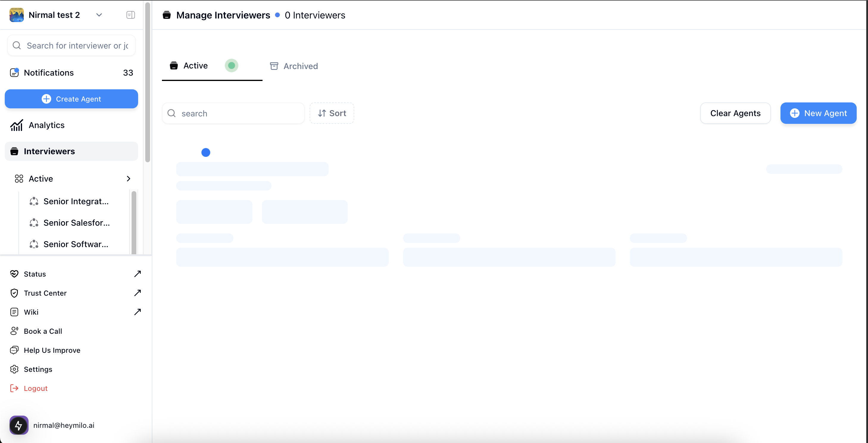
Task: Open the Status page link
Action: (35, 274)
